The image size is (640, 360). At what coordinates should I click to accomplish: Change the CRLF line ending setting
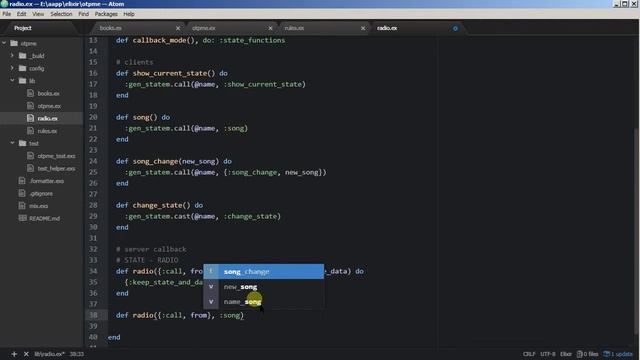pyautogui.click(x=529, y=354)
